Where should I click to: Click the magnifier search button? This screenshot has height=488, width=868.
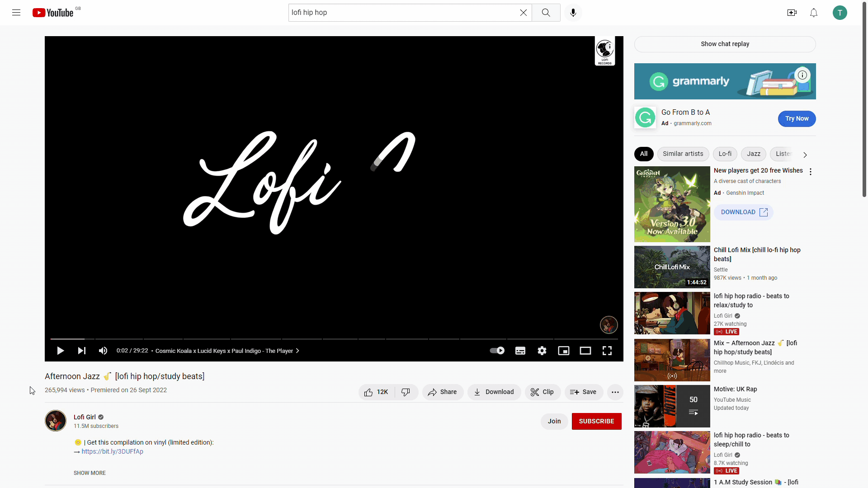pos(546,13)
